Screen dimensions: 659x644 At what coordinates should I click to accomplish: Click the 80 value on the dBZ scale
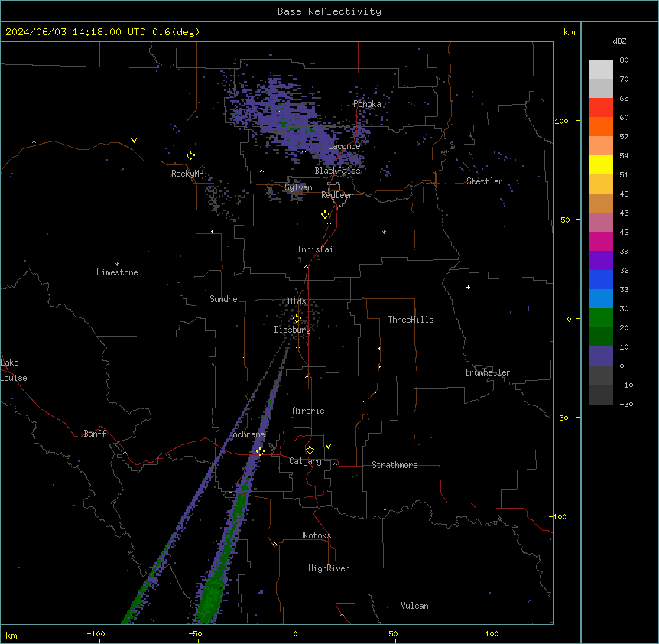(x=624, y=60)
